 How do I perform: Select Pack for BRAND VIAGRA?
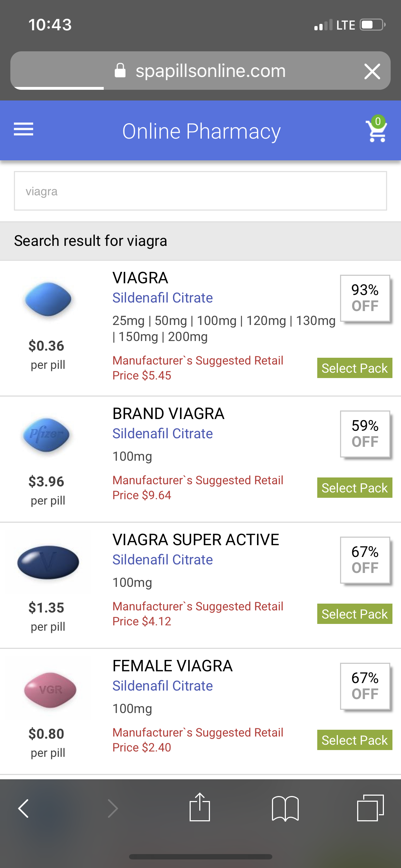pyautogui.click(x=354, y=488)
